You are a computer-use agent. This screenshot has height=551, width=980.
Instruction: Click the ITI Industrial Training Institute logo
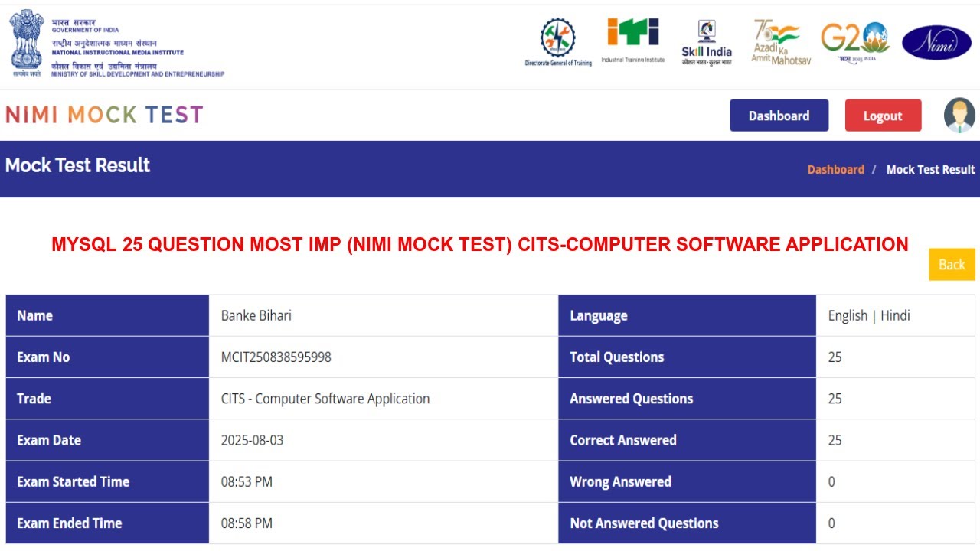point(633,41)
